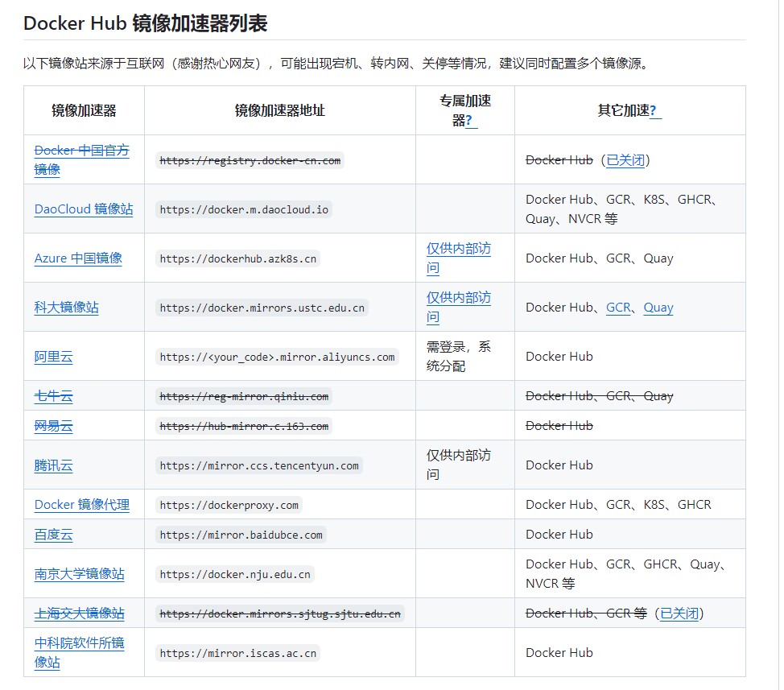784x690 pixels.
Task: Open the 南京大学镜像站 link
Action: pyautogui.click(x=79, y=574)
